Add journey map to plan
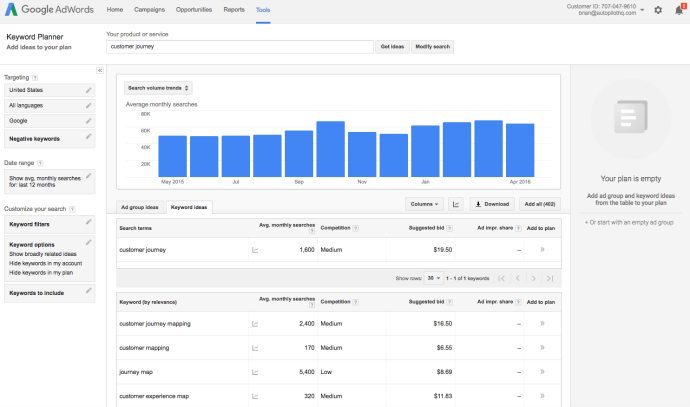 (542, 372)
